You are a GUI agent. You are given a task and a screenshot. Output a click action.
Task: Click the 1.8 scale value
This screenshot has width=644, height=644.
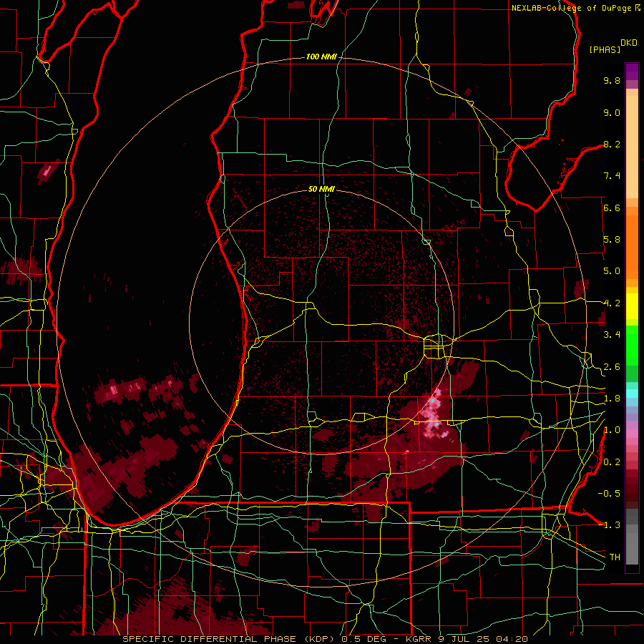(612, 399)
